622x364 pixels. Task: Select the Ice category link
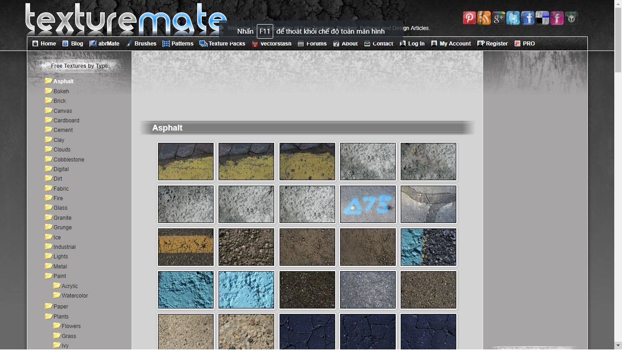pos(57,238)
